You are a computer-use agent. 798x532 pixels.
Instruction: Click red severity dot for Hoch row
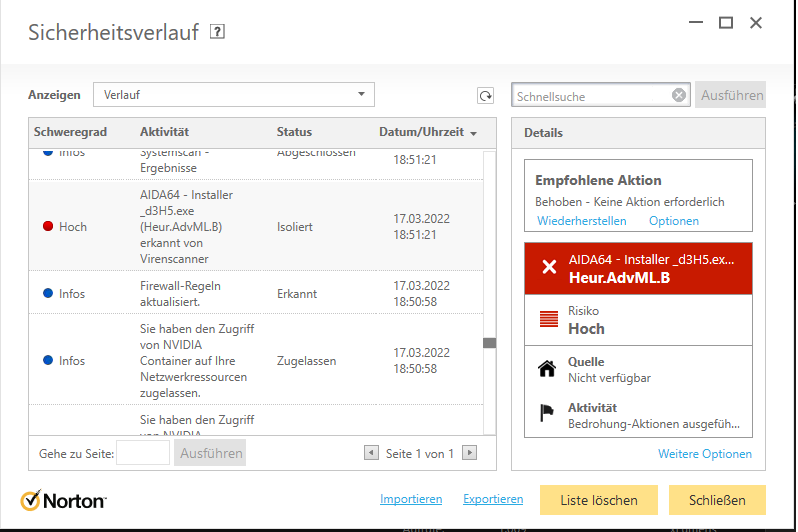(x=48, y=226)
